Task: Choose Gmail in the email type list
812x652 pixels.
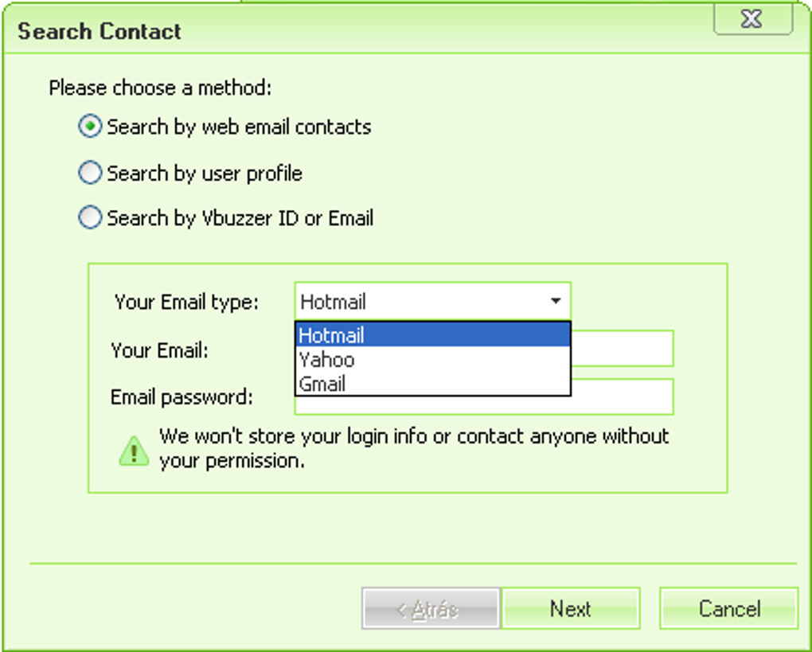Action: [432, 384]
